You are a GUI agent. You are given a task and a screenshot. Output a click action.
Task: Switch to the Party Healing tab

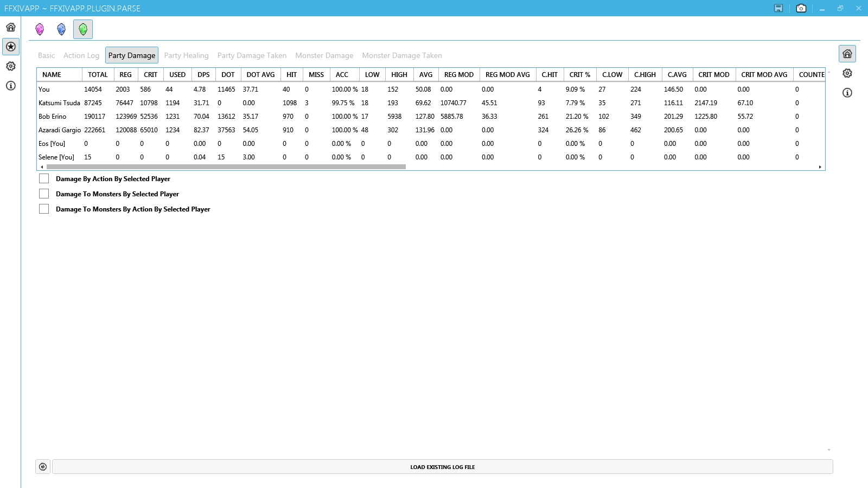186,55
